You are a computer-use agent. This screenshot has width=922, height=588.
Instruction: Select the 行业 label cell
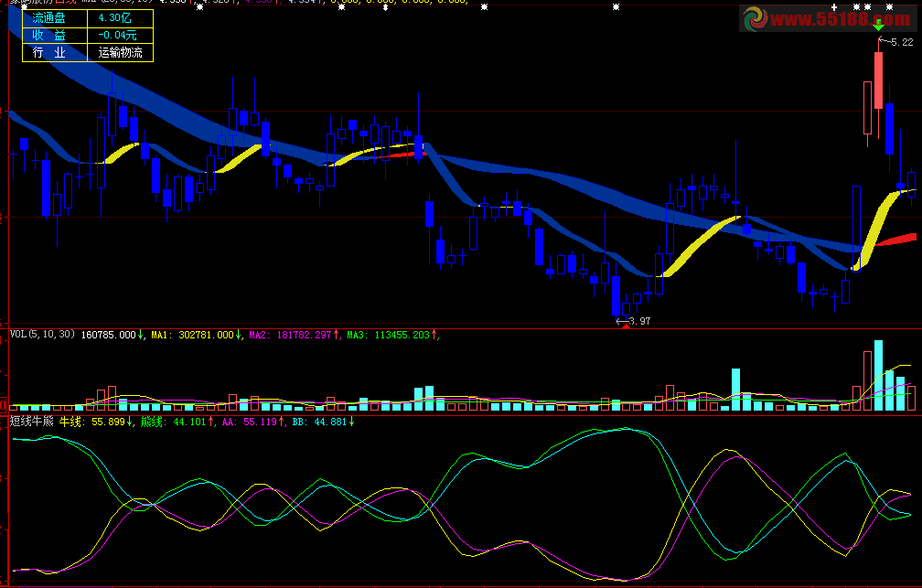[x=48, y=52]
